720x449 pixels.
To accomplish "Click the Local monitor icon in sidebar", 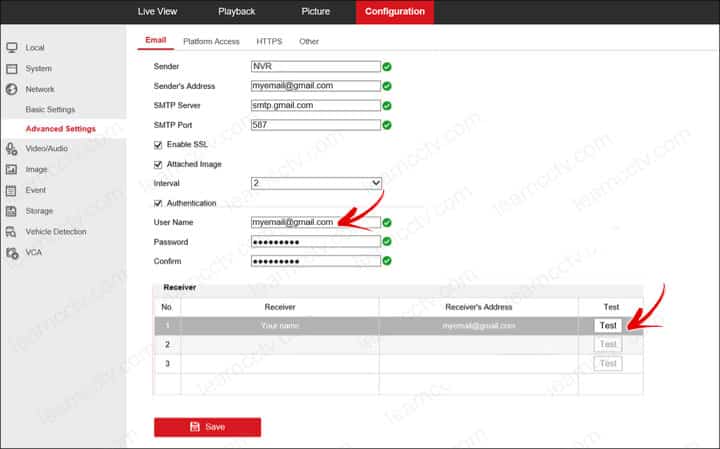I will tap(12, 48).
